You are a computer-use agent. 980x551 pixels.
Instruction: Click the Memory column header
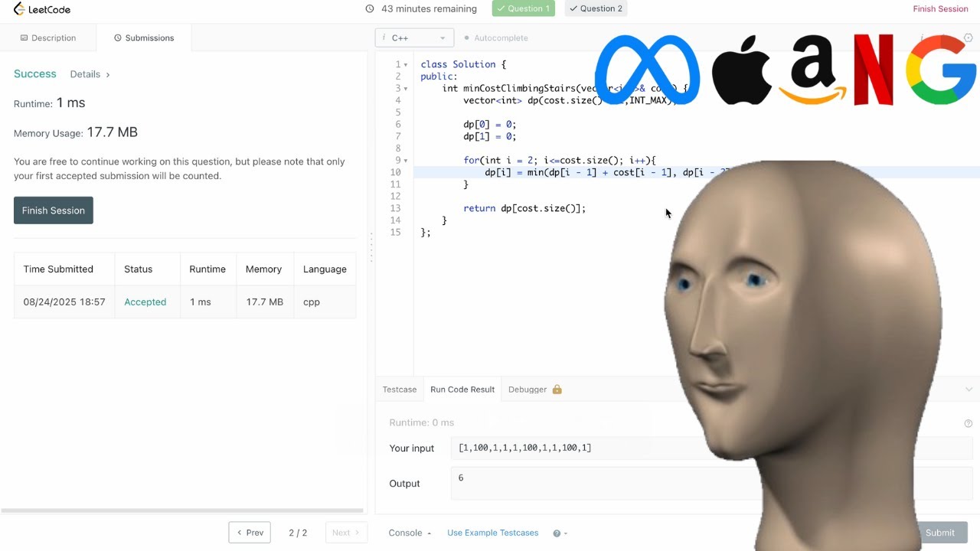click(264, 269)
